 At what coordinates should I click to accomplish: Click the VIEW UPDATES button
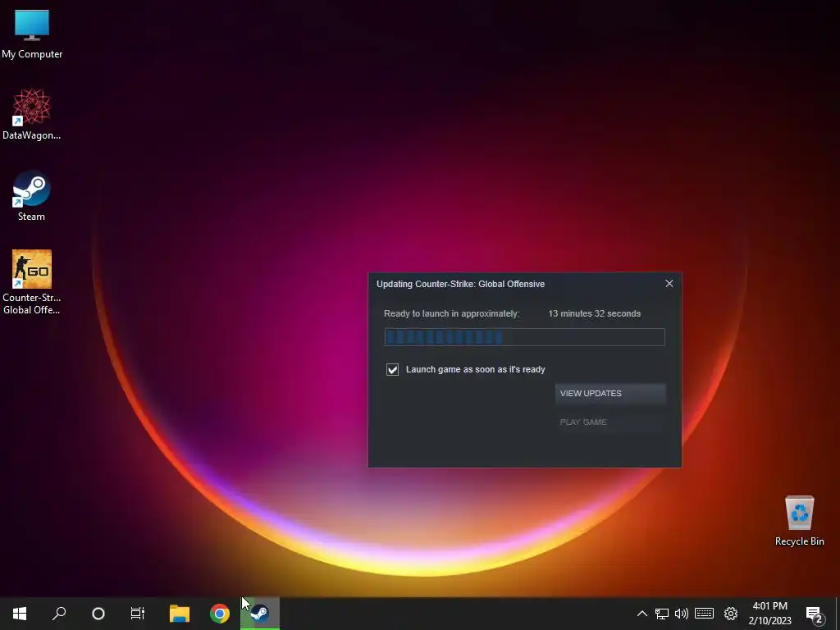[610, 393]
